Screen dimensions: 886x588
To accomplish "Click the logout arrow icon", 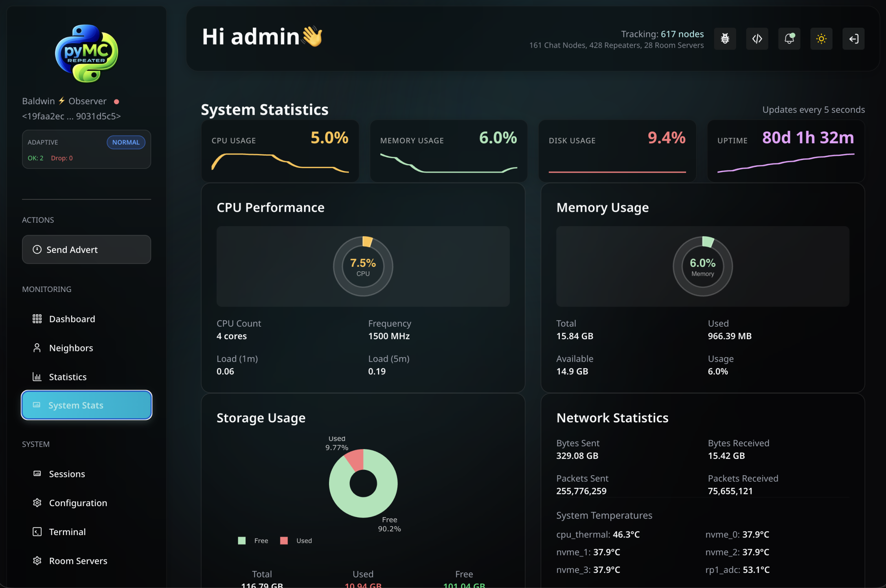I will pyautogui.click(x=854, y=39).
